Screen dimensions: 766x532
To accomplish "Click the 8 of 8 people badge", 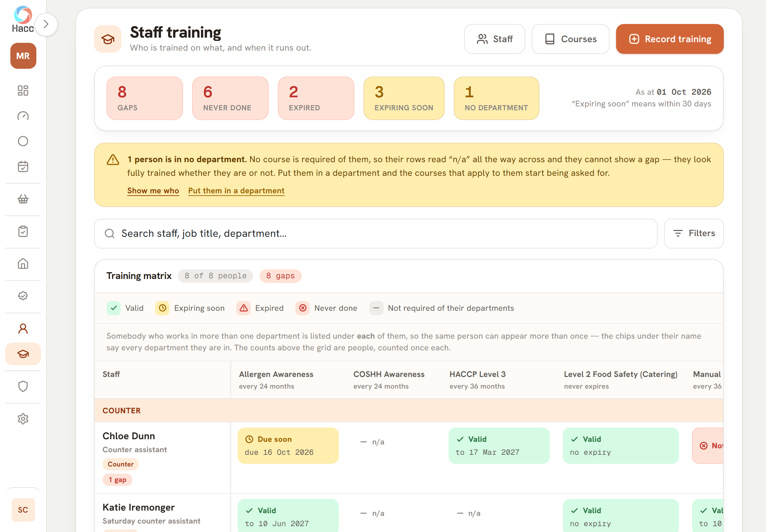I will pos(216,276).
